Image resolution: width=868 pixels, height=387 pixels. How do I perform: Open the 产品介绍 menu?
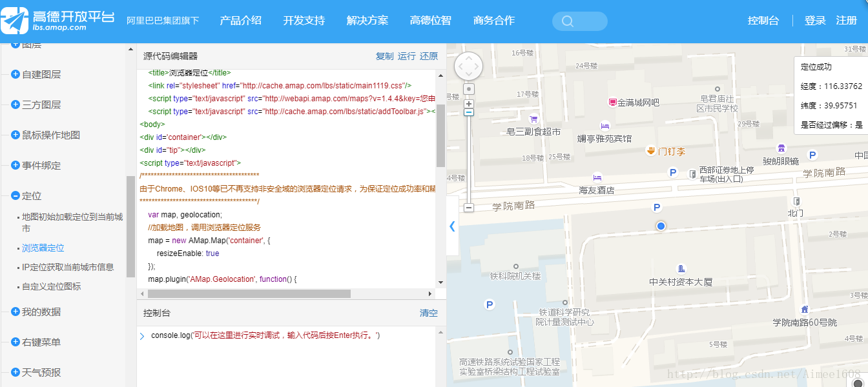tap(241, 21)
